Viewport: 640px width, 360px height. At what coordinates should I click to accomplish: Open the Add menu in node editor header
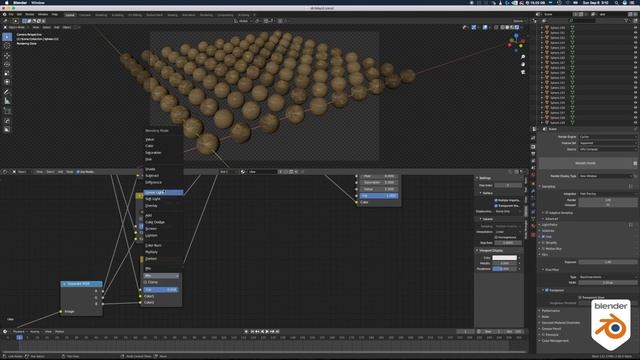(x=60, y=172)
